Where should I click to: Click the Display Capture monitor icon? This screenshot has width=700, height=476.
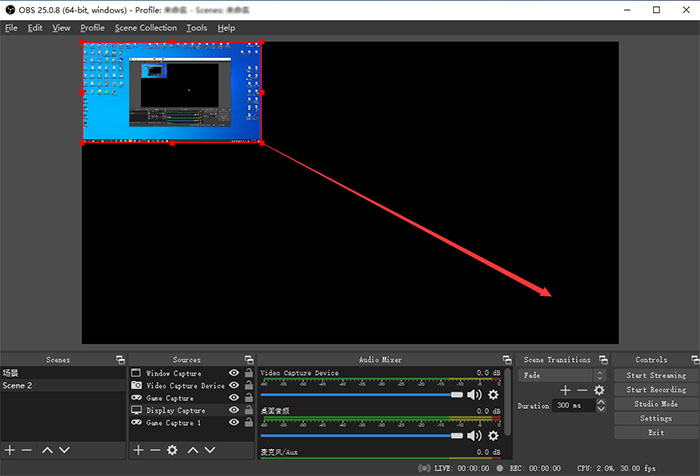136,410
